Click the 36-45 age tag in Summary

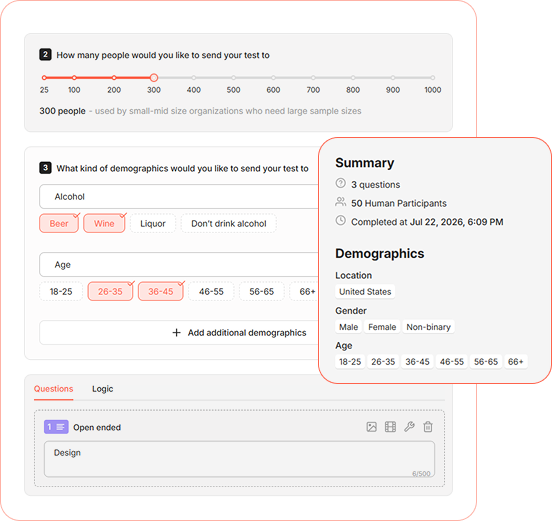(x=417, y=362)
